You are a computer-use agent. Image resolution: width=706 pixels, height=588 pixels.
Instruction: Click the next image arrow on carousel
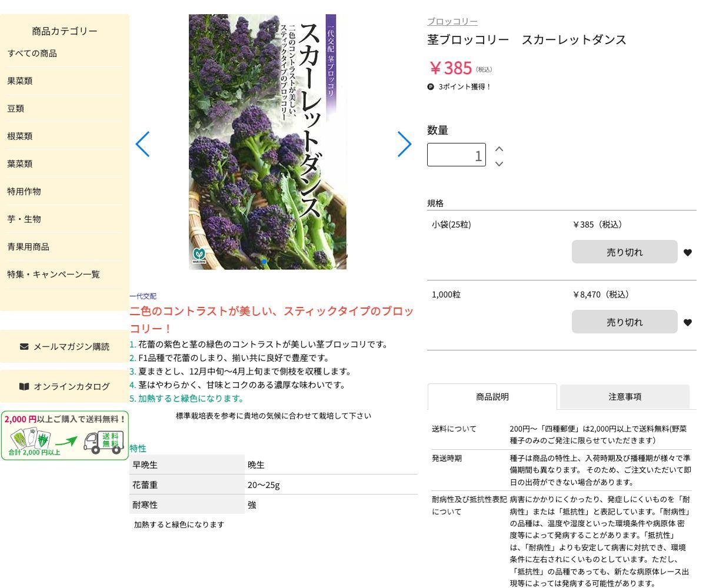coord(404,144)
